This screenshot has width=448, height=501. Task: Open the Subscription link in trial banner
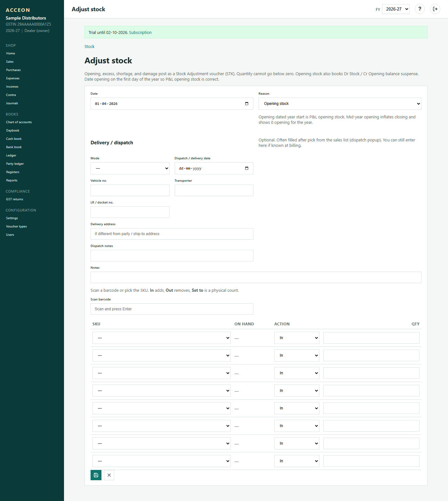tap(140, 32)
